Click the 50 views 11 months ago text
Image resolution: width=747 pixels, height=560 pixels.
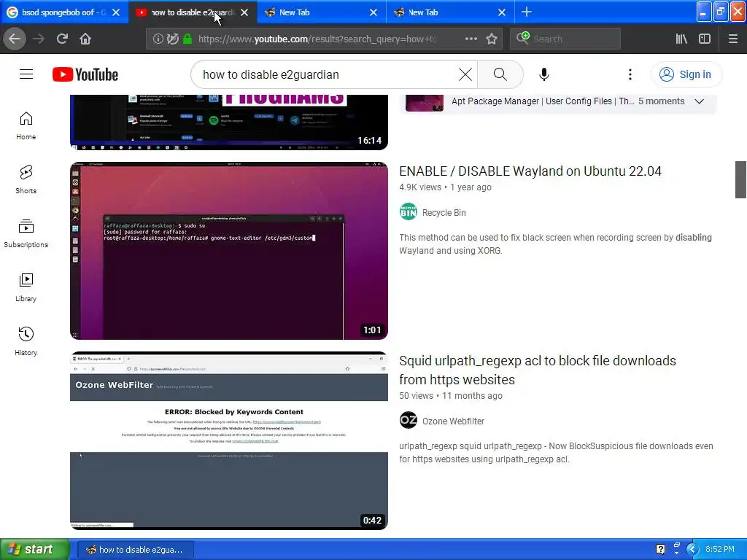pos(450,396)
